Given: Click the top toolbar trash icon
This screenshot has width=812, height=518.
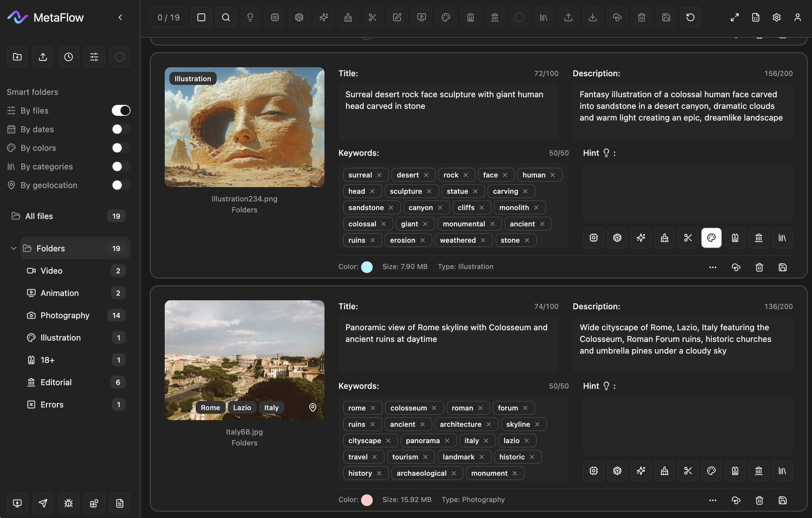Looking at the screenshot, I should coord(641,17).
